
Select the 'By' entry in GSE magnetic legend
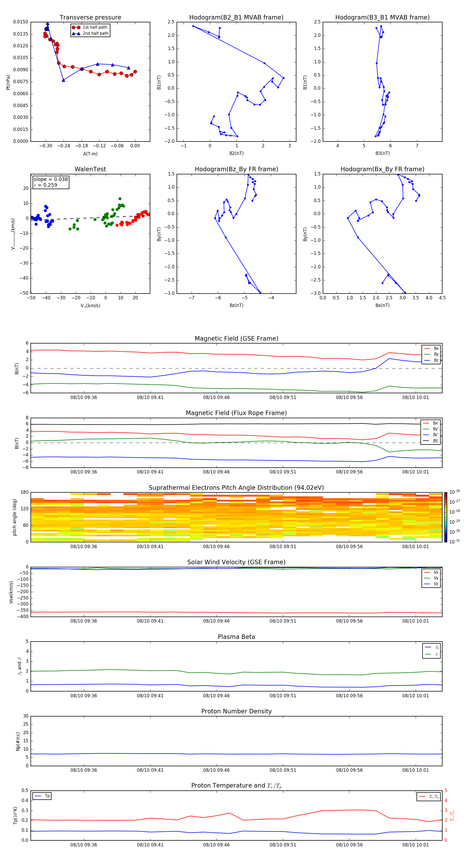click(x=431, y=354)
